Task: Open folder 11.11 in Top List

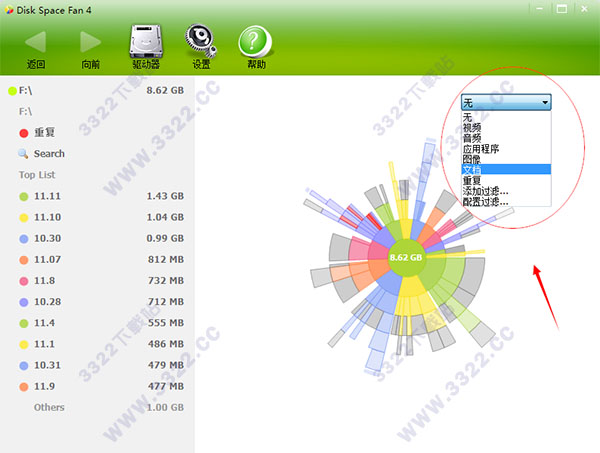Action: 47,196
